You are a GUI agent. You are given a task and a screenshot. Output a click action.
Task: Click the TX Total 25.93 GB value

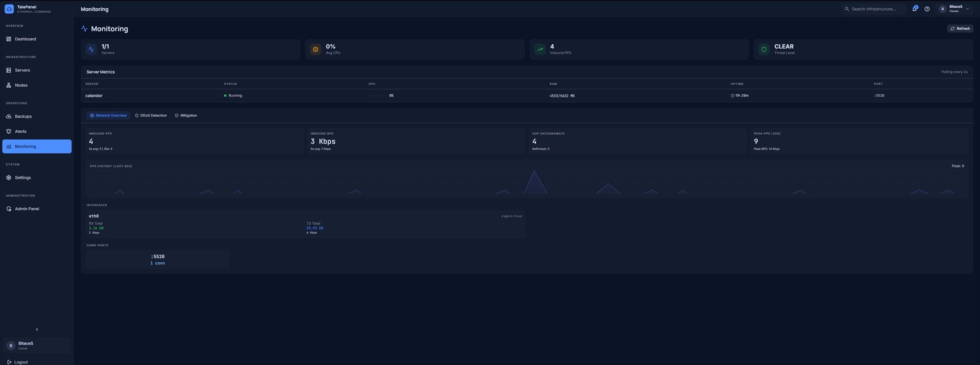pyautogui.click(x=315, y=228)
